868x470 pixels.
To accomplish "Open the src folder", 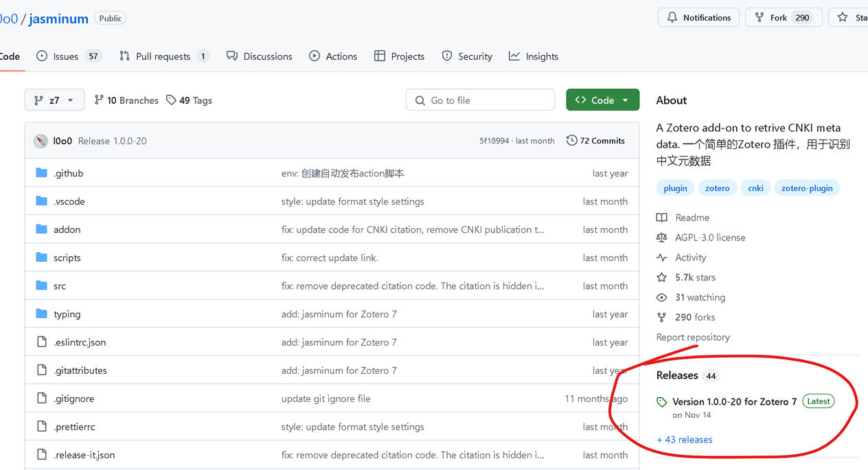I will (x=60, y=286).
